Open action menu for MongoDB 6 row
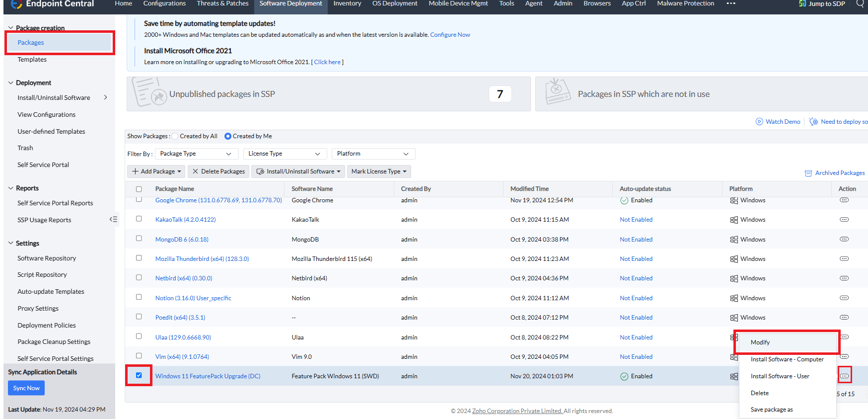The width and height of the screenshot is (868, 419). tap(844, 239)
